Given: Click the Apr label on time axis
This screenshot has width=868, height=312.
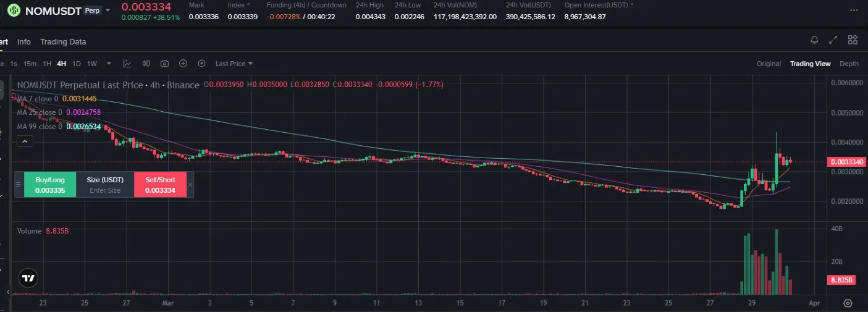Looking at the screenshot, I should (815, 303).
